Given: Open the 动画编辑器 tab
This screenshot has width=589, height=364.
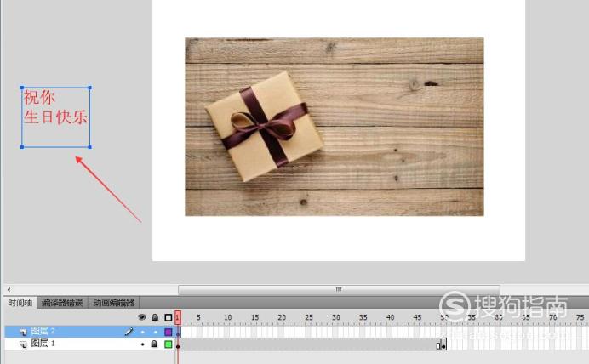Looking at the screenshot, I should click(114, 303).
